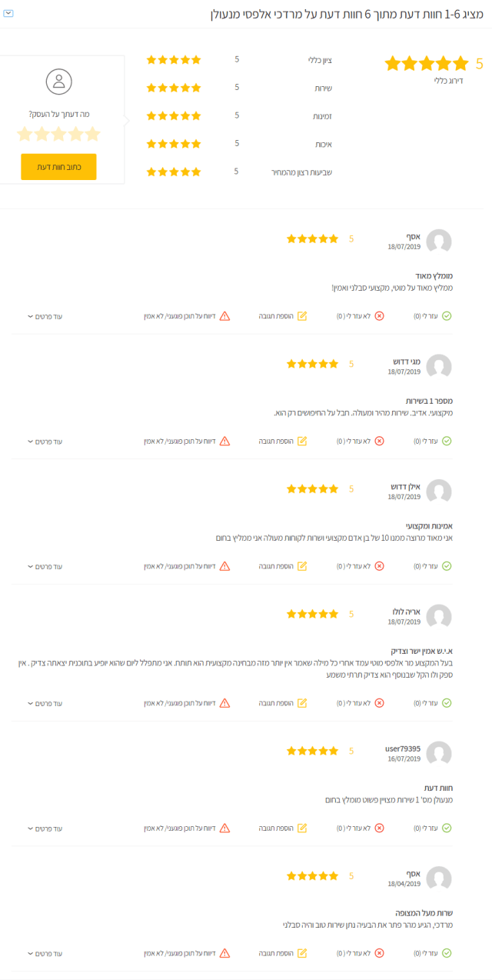This screenshot has width=492, height=980.
Task: Click green helpful checkmark on user79395's review
Action: tap(447, 828)
